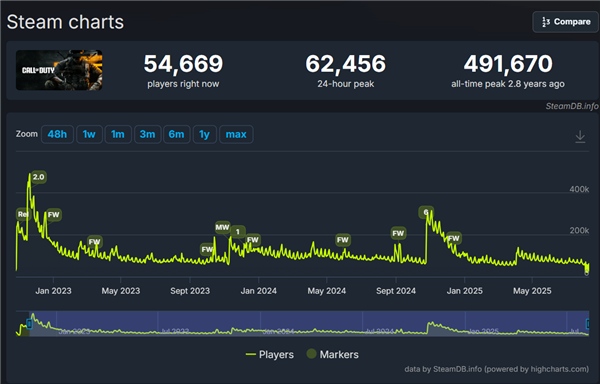Open the Call of Duty game thumbnail
This screenshot has width=600, height=384.
(x=59, y=70)
